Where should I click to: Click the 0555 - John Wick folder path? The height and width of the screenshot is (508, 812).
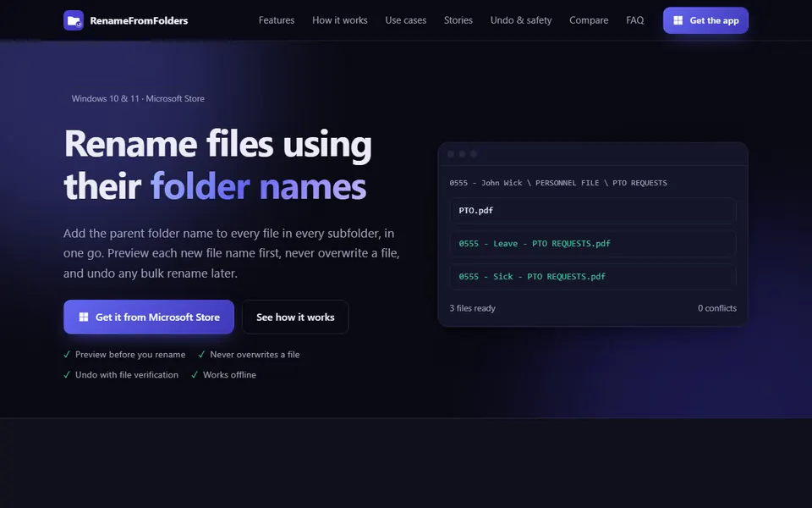pyautogui.click(x=558, y=183)
